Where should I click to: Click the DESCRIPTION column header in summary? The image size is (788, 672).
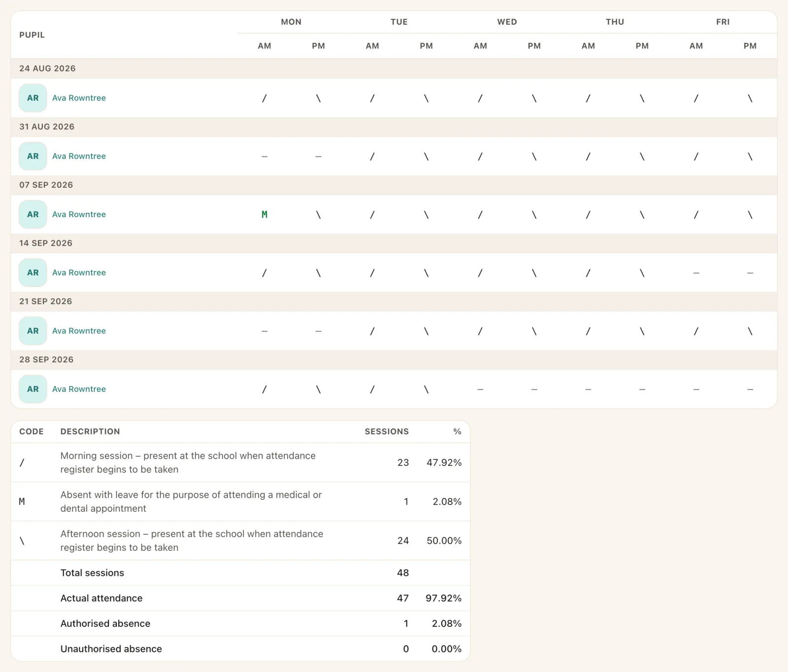tap(90, 431)
